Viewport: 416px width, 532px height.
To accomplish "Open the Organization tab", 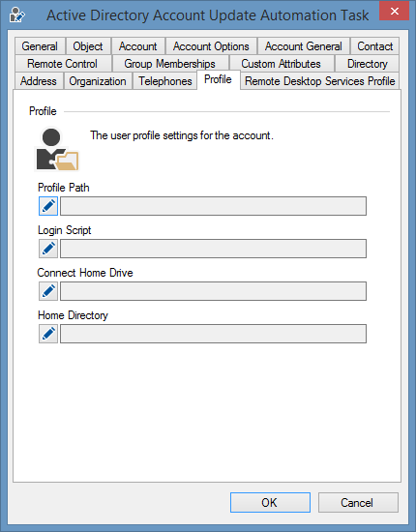I will [x=98, y=81].
